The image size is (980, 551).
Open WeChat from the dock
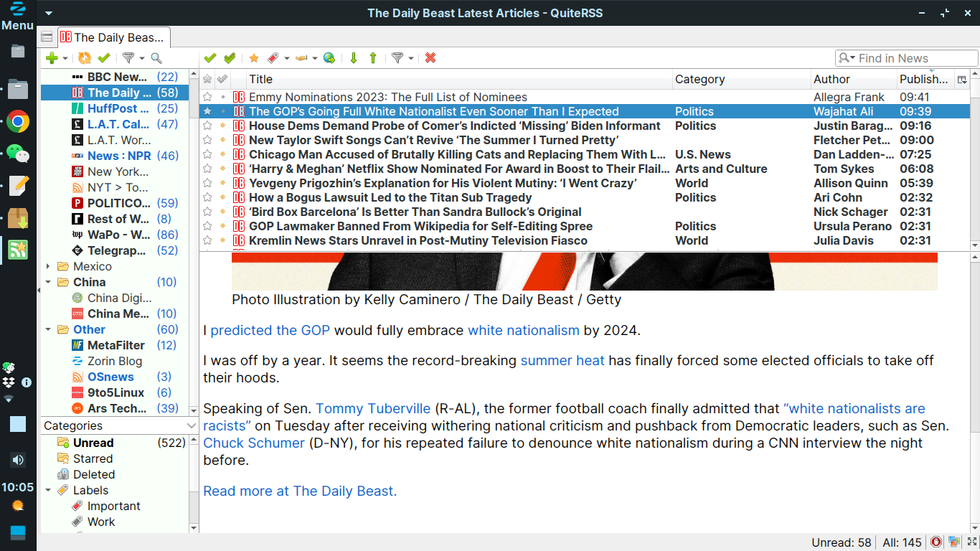[18, 154]
